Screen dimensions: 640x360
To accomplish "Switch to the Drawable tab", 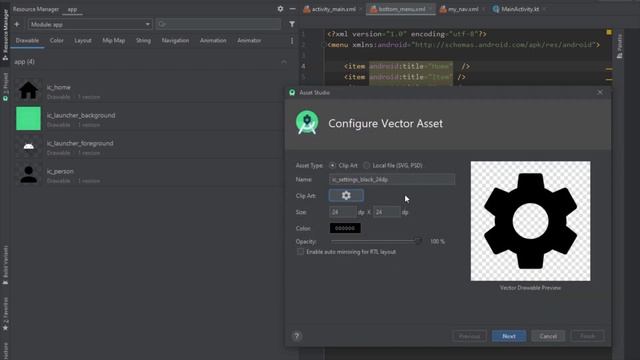I will pos(27,40).
